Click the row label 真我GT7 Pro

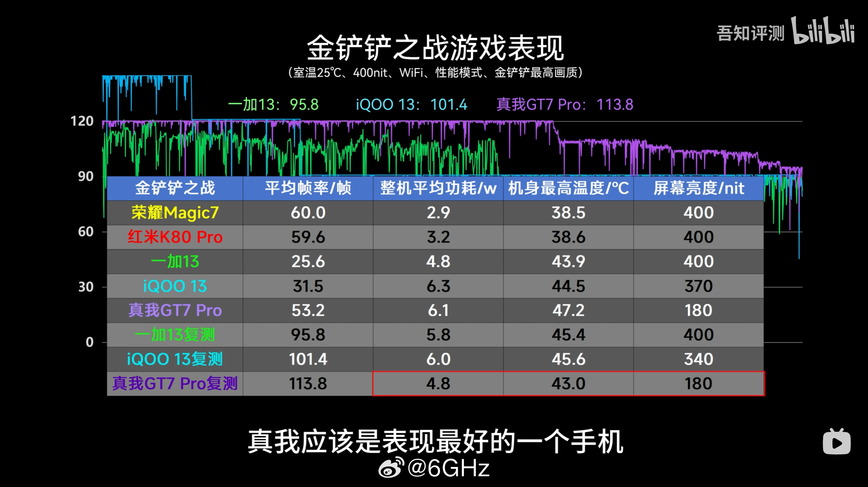(x=175, y=310)
